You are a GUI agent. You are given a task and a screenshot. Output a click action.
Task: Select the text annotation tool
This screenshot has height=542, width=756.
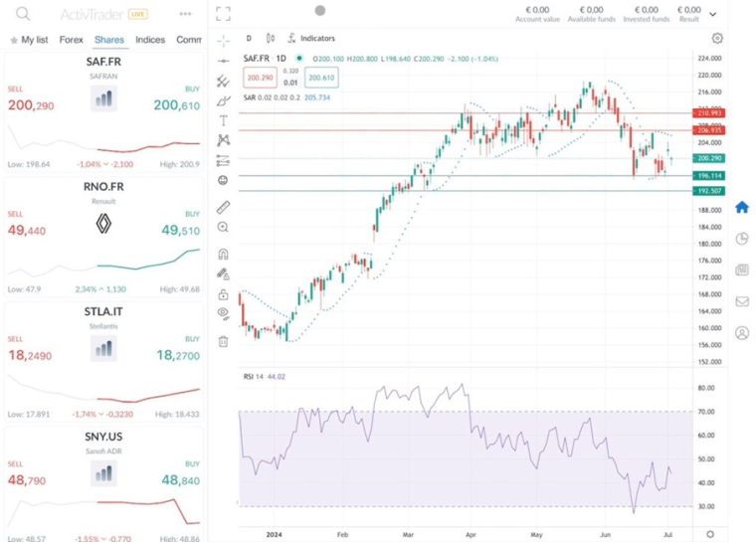[224, 120]
